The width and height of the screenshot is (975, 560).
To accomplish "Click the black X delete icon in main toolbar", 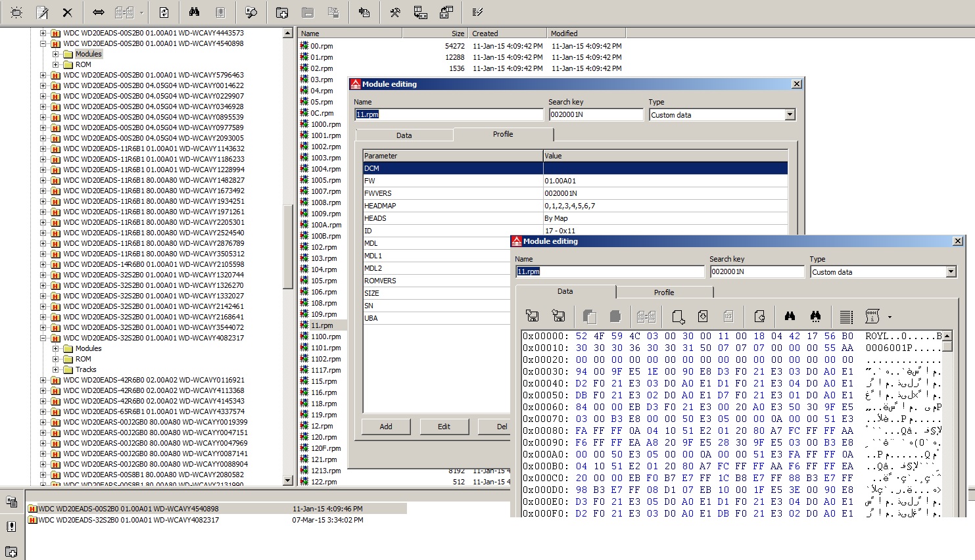I will click(67, 12).
